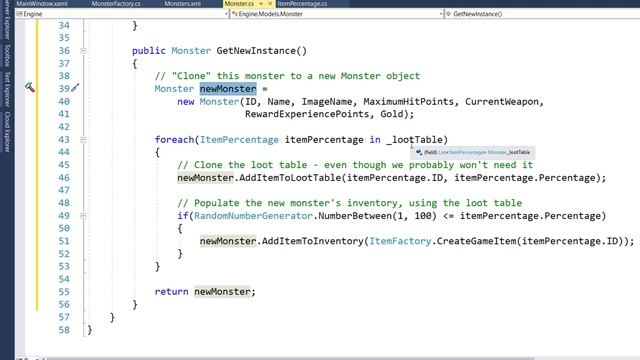Click the "Clone the loot table" comment
The width and height of the screenshot is (640, 360).
(x=355, y=165)
